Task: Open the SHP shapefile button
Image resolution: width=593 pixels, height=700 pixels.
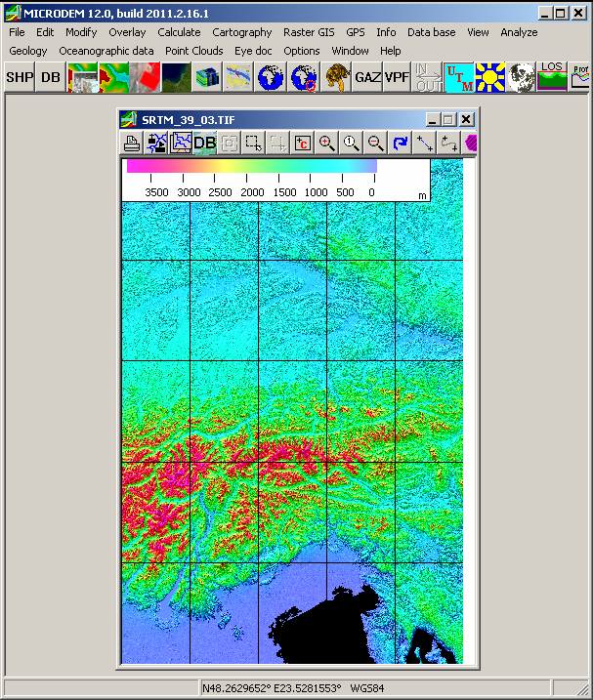Action: pyautogui.click(x=20, y=77)
